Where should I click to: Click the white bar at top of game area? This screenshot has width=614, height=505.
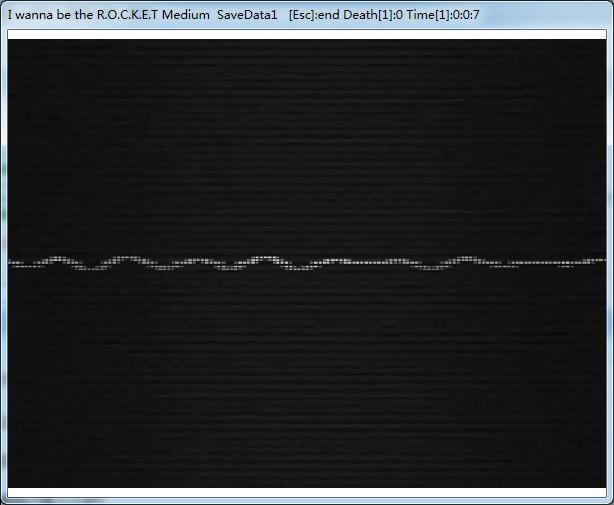pos(306,34)
